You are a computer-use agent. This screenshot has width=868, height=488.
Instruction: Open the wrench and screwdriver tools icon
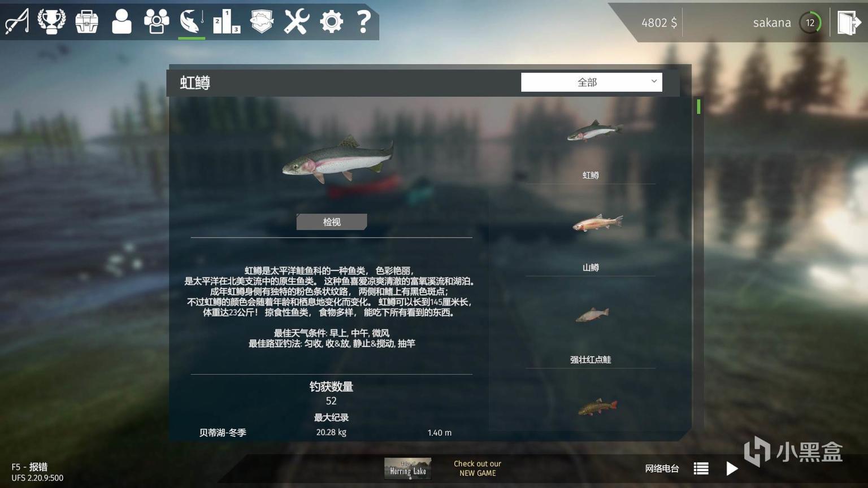tap(296, 22)
